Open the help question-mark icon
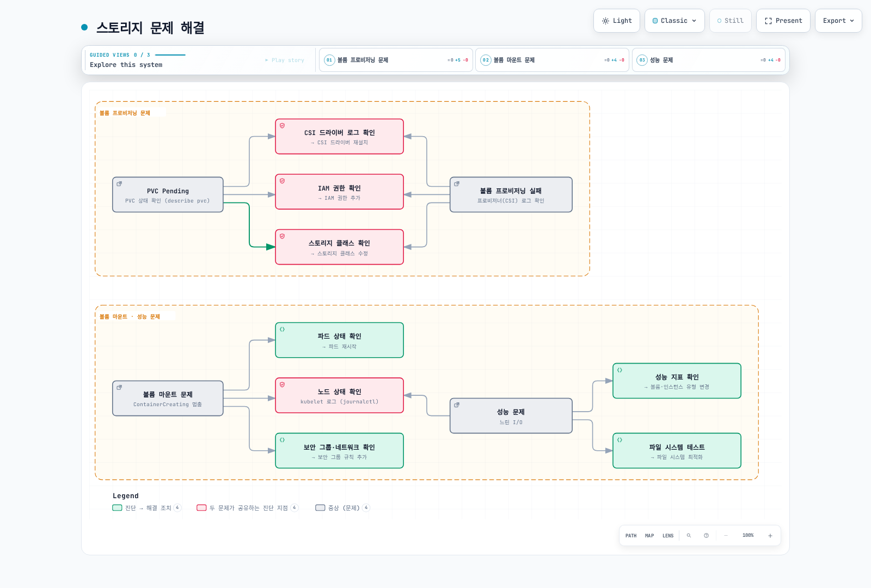 (x=706, y=536)
